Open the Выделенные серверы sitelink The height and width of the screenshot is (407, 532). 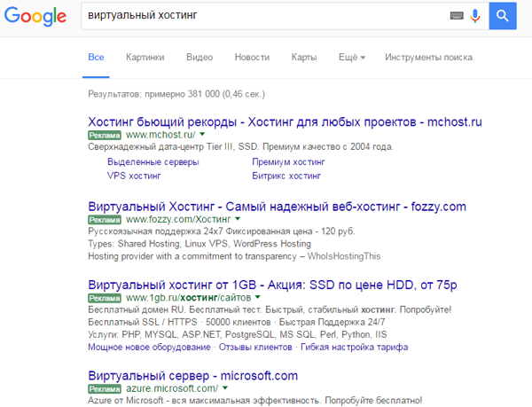tap(153, 162)
